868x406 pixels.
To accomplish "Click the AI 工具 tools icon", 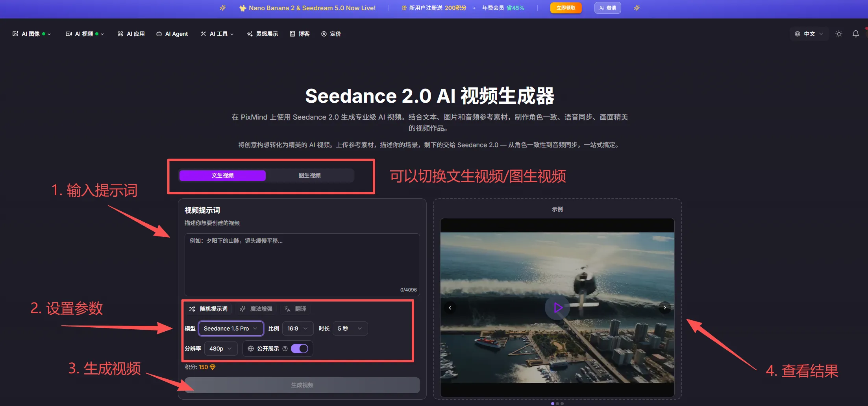I will 204,34.
